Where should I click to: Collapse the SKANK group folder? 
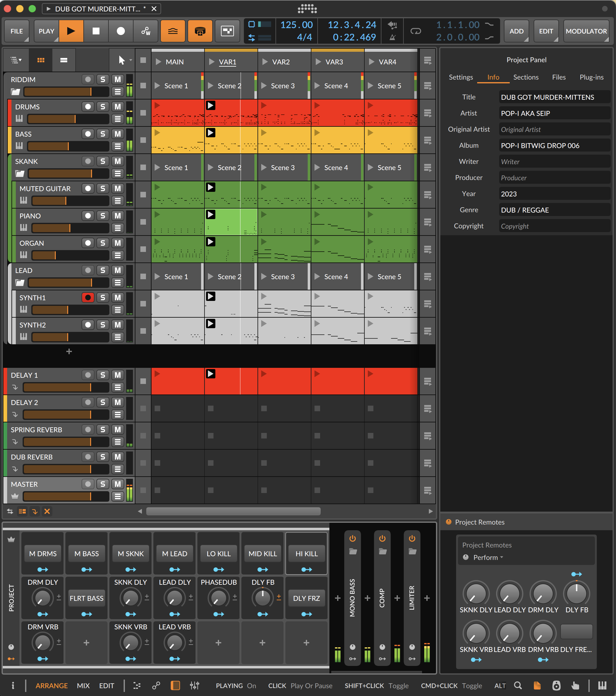pyautogui.click(x=20, y=174)
